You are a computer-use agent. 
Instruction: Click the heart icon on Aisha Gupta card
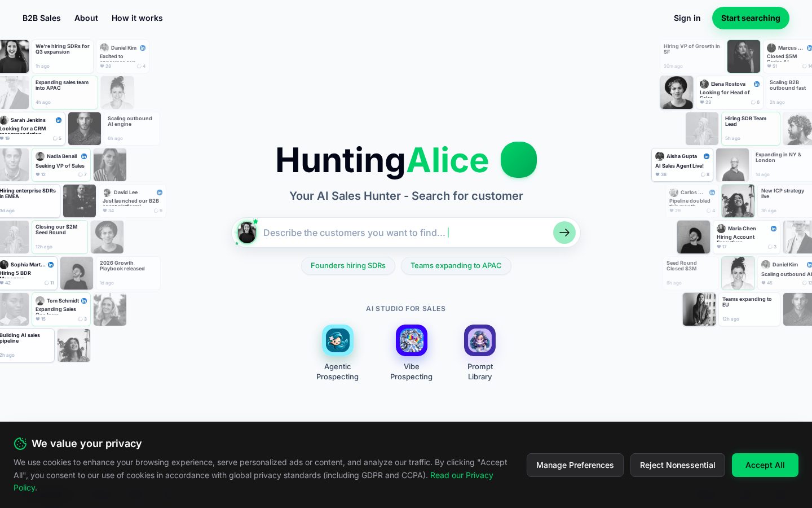tap(657, 174)
